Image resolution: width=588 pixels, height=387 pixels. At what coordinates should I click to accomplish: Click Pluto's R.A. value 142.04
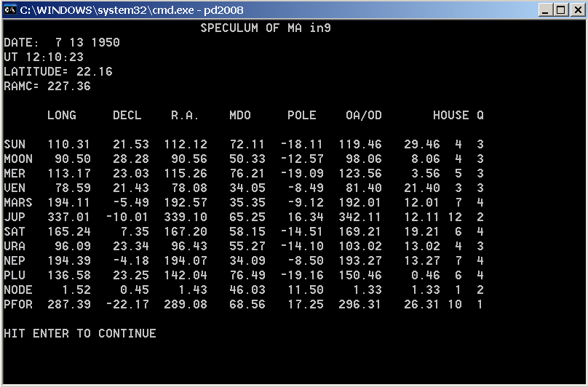189,276
